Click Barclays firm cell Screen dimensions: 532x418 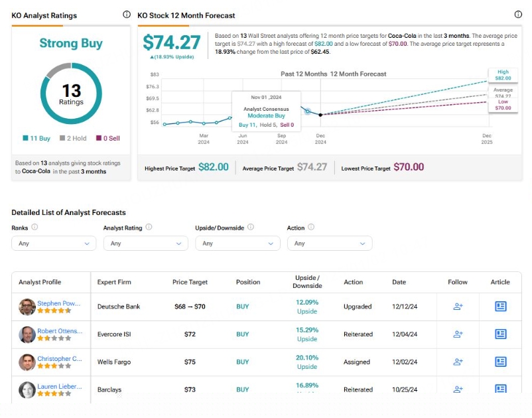[109, 389]
